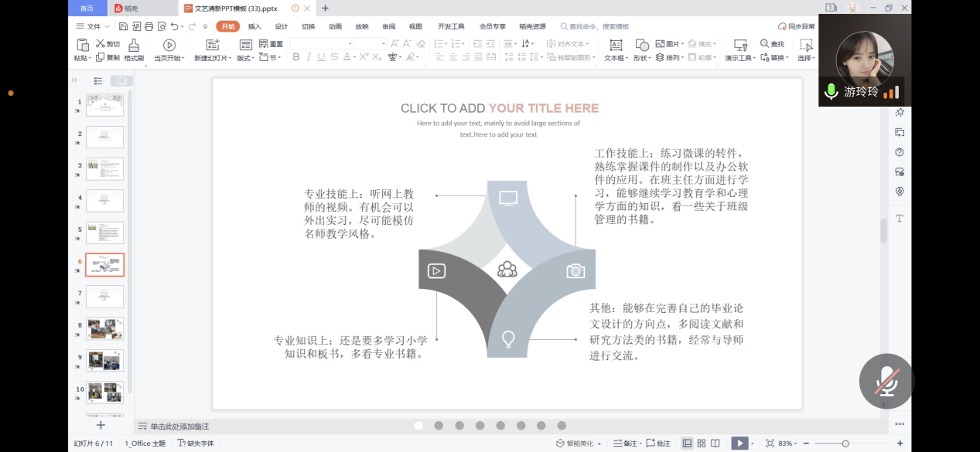
Task: Switch to the Animation (动画) ribbon tab
Action: (x=335, y=26)
